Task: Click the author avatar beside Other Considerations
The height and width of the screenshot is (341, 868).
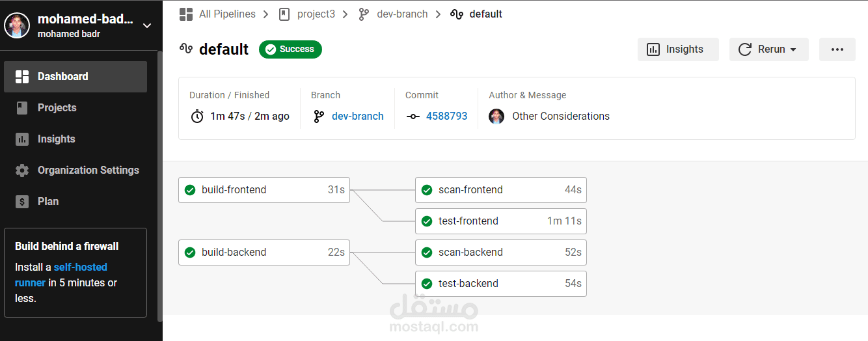Action: coord(496,116)
